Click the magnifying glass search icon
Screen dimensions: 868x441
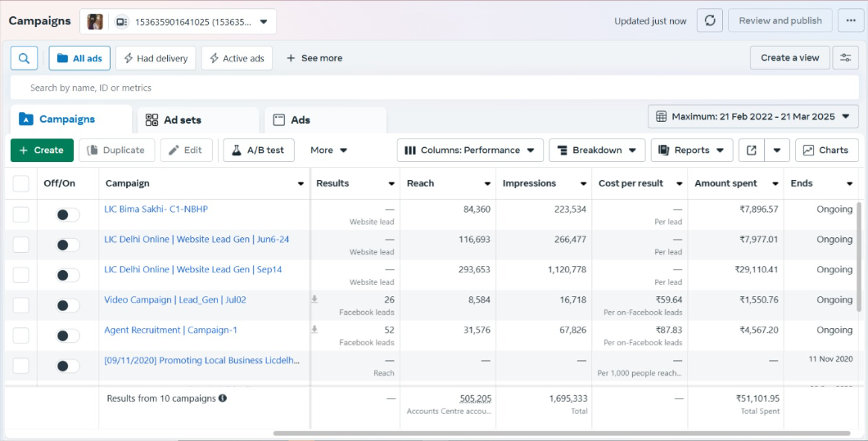(x=24, y=58)
